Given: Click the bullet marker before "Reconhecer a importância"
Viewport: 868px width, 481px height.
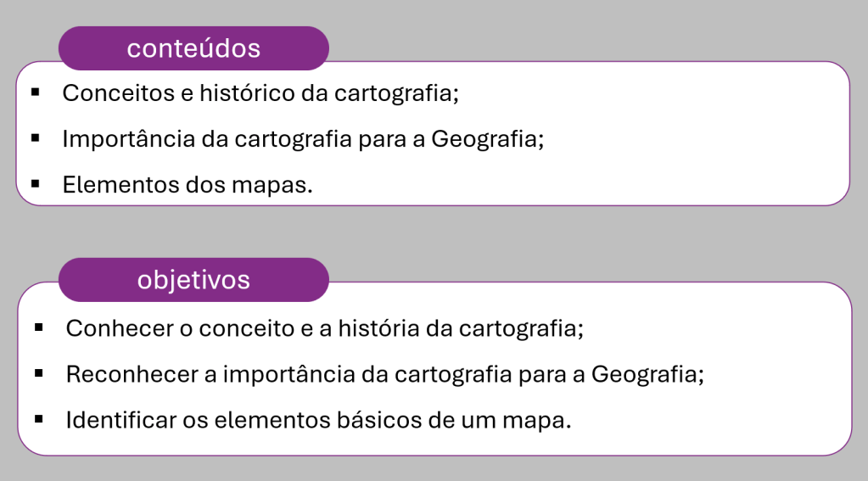Looking at the screenshot, I should (x=39, y=373).
